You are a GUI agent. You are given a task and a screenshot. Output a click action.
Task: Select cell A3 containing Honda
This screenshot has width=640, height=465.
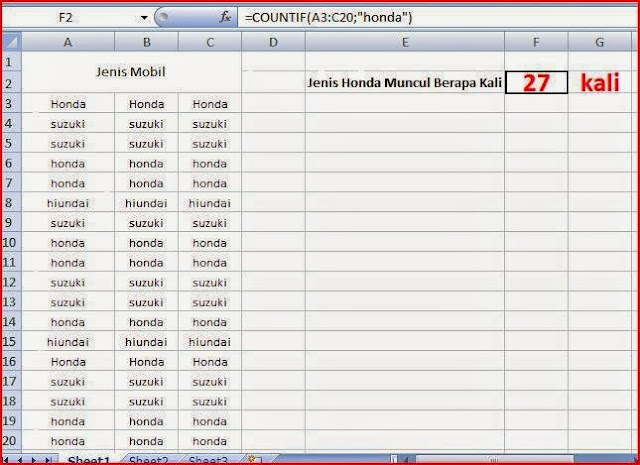68,104
